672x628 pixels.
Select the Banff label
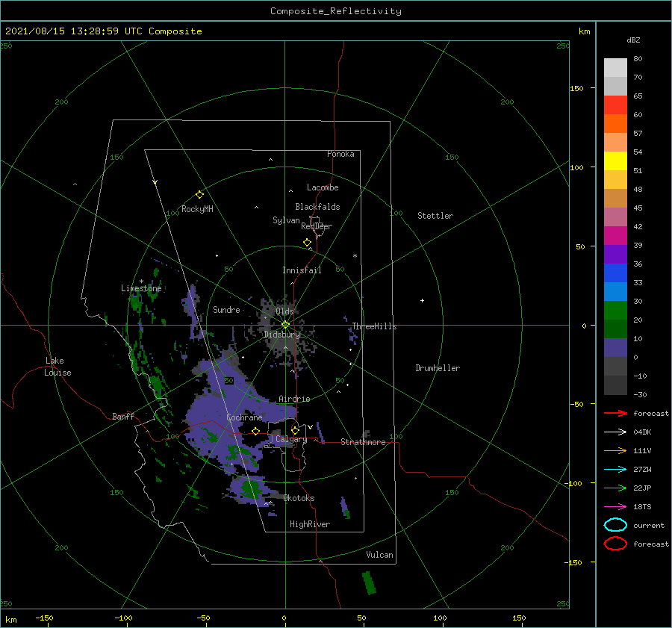coord(123,416)
